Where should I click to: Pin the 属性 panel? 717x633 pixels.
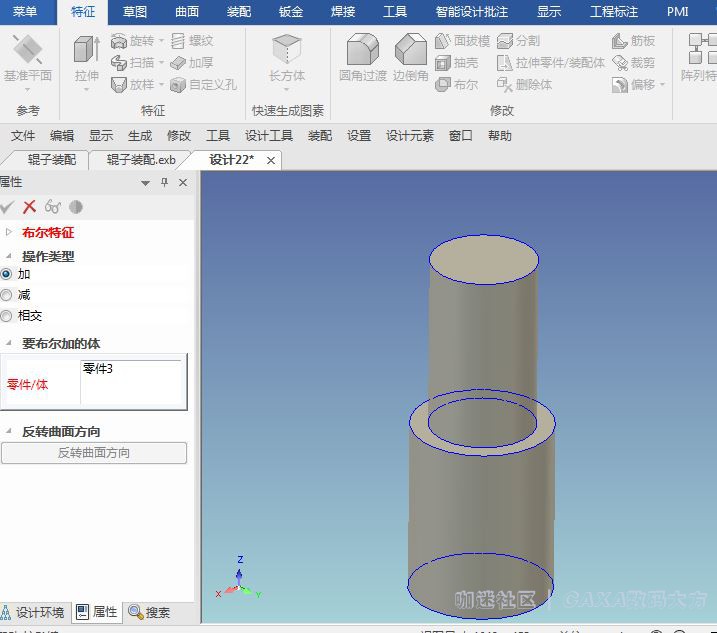pos(165,182)
